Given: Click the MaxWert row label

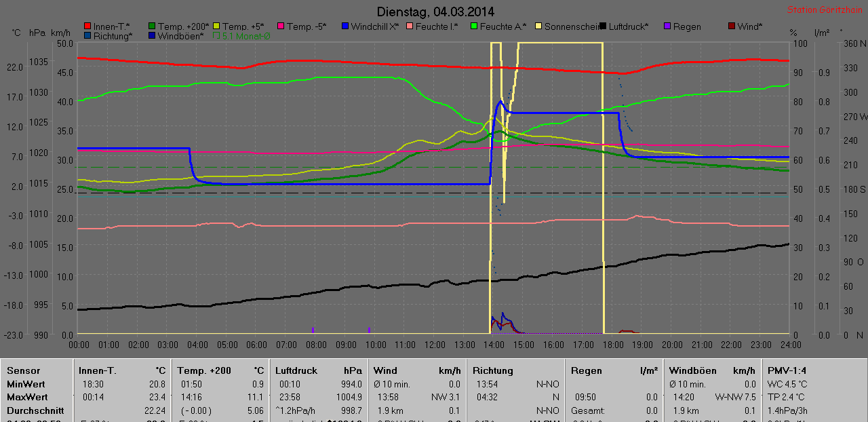Looking at the screenshot, I should pyautogui.click(x=26, y=397).
